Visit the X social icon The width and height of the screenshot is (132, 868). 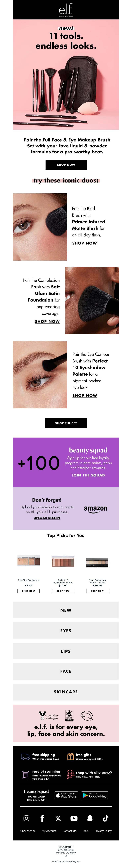click(58, 818)
